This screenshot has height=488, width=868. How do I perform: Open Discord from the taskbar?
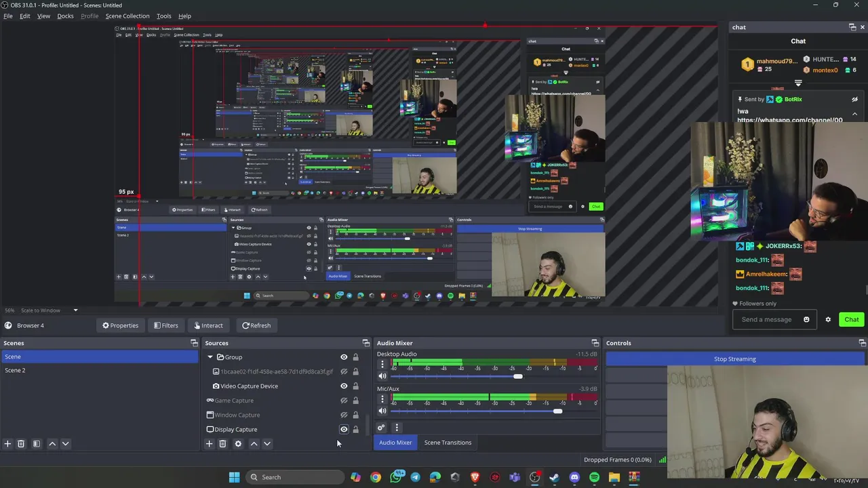point(575,477)
